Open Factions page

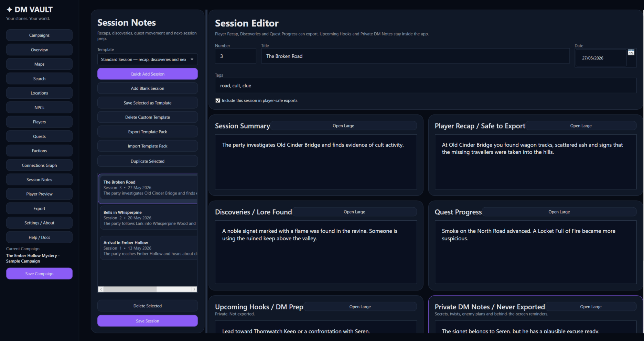(x=39, y=151)
